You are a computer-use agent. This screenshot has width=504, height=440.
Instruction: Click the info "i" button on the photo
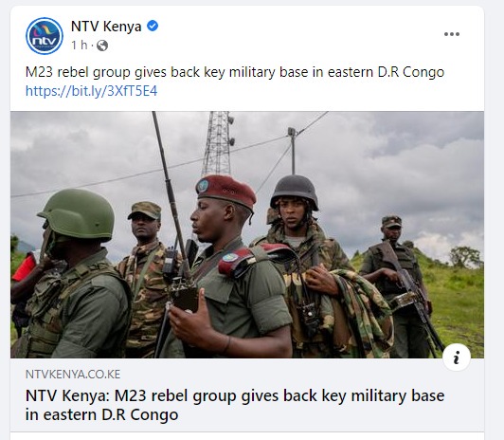pos(457,357)
